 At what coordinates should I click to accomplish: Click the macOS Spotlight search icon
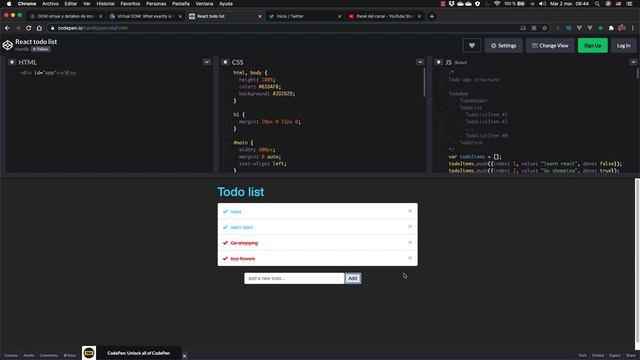click(x=597, y=4)
